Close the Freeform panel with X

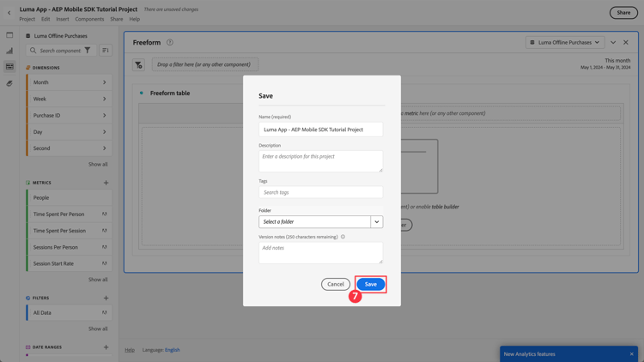[626, 42]
